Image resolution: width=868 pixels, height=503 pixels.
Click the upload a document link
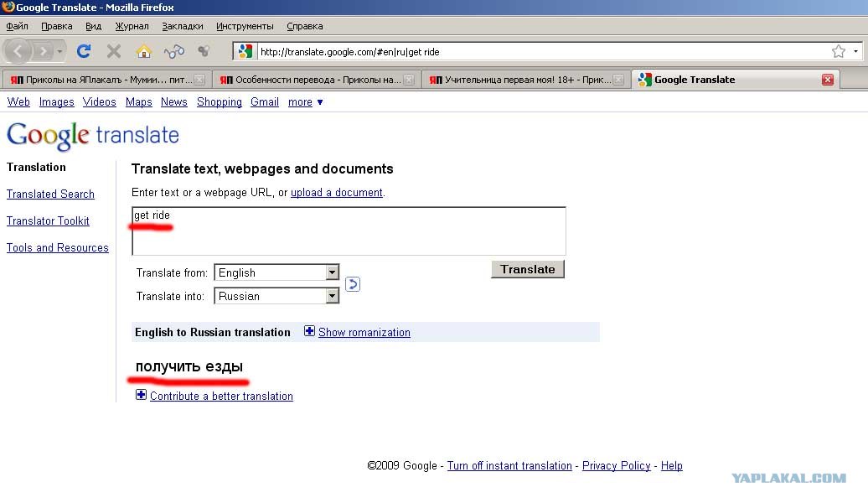point(337,192)
